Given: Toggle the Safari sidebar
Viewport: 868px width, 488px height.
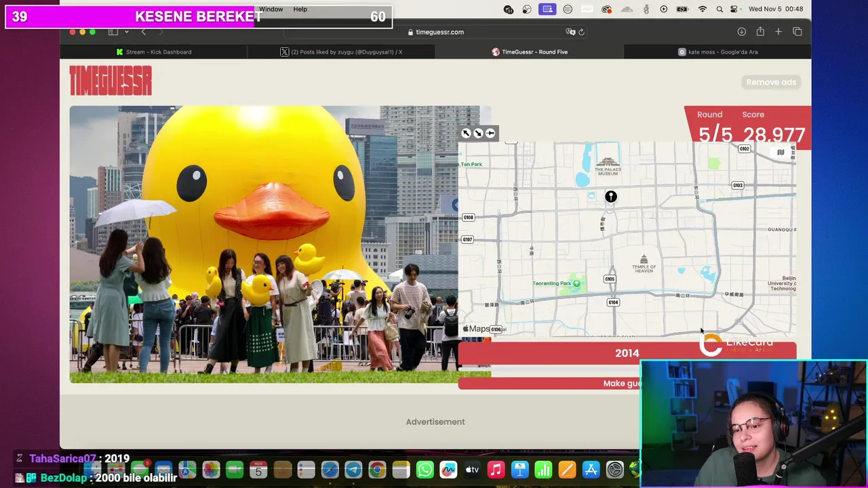Looking at the screenshot, I should coord(113,32).
